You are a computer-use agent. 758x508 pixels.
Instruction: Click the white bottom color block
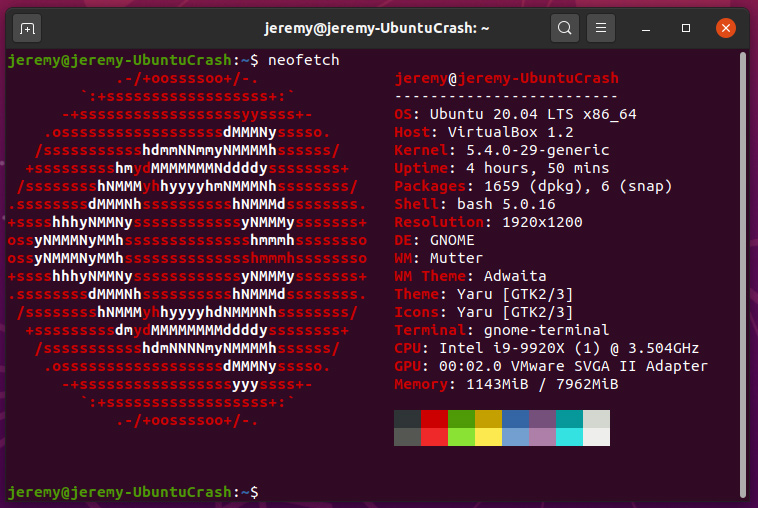tap(597, 437)
